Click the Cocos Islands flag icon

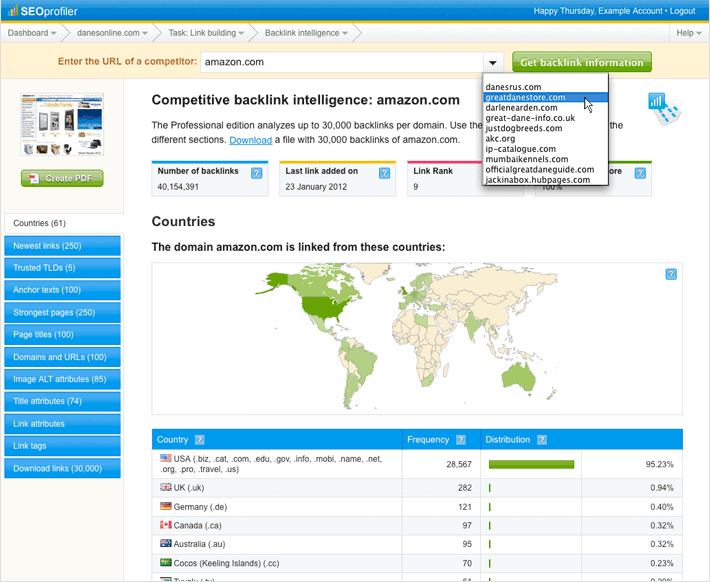166,563
